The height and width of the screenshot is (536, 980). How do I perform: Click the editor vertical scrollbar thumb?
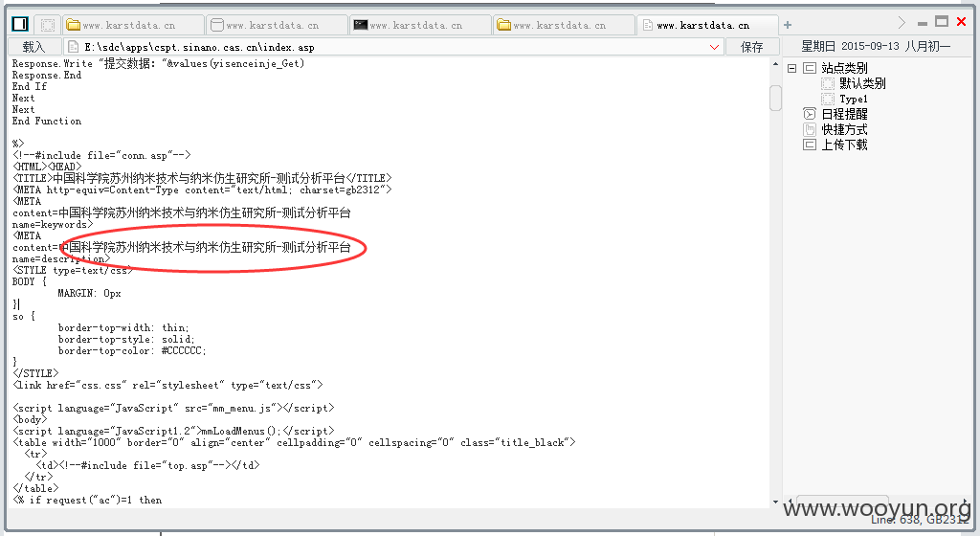[775, 98]
